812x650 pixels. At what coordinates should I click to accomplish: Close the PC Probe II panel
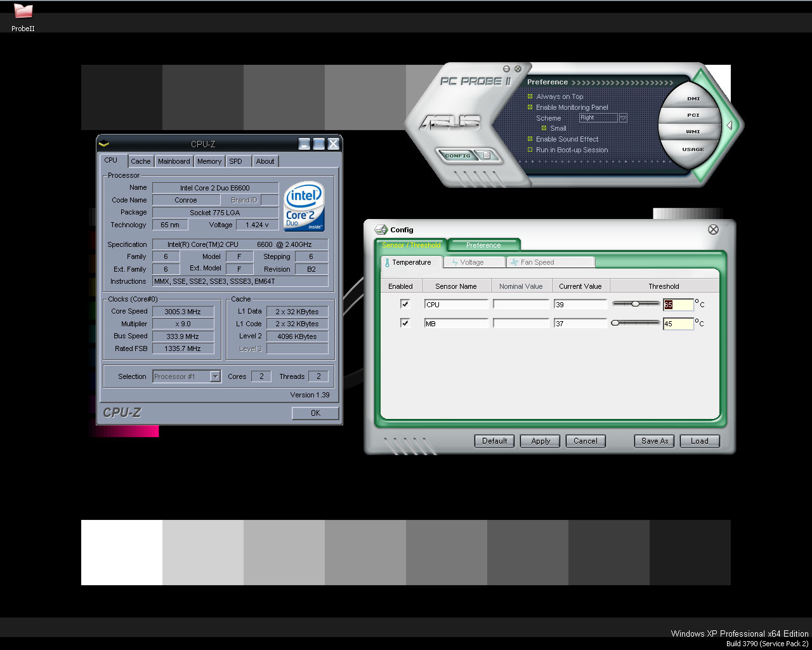518,69
